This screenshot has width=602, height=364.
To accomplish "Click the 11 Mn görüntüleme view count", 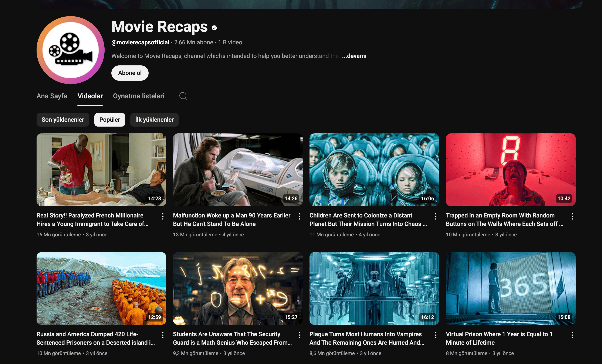I will [332, 235].
